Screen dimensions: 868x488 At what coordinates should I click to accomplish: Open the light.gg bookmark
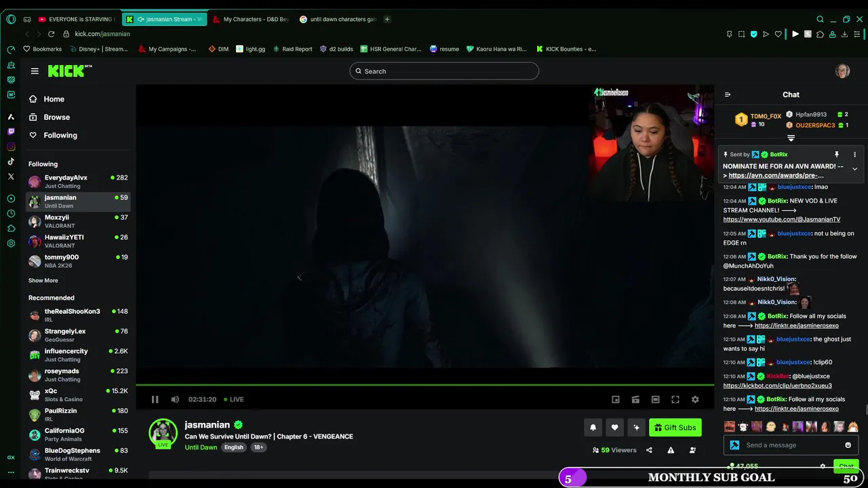[x=250, y=49]
